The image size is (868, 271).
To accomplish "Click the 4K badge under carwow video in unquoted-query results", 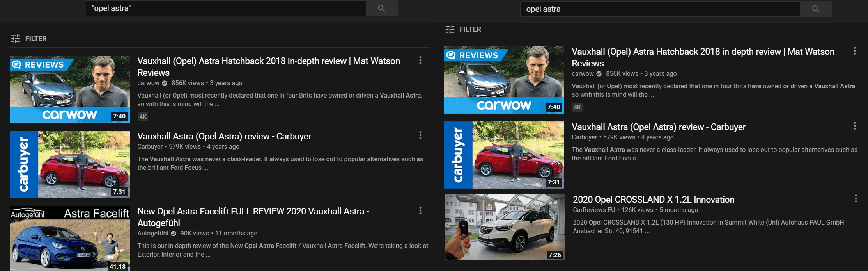I will point(577,107).
